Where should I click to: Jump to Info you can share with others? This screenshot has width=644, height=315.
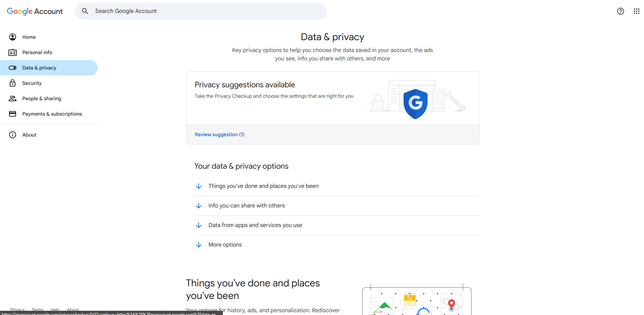pos(247,206)
